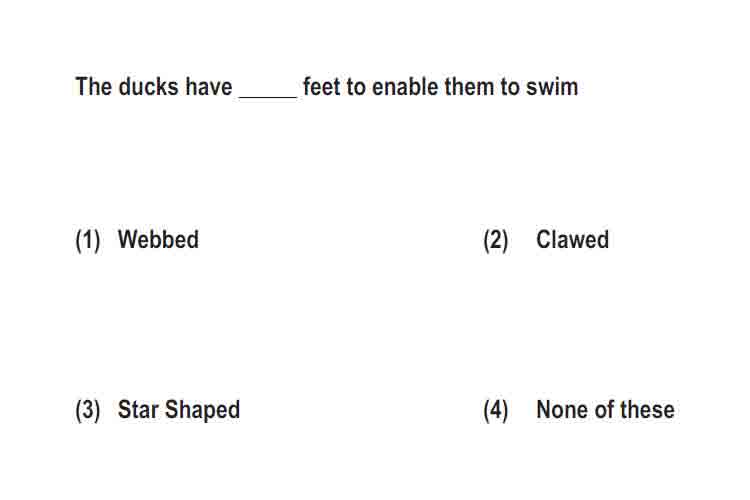Choose the answer option Clawed

coord(572,239)
